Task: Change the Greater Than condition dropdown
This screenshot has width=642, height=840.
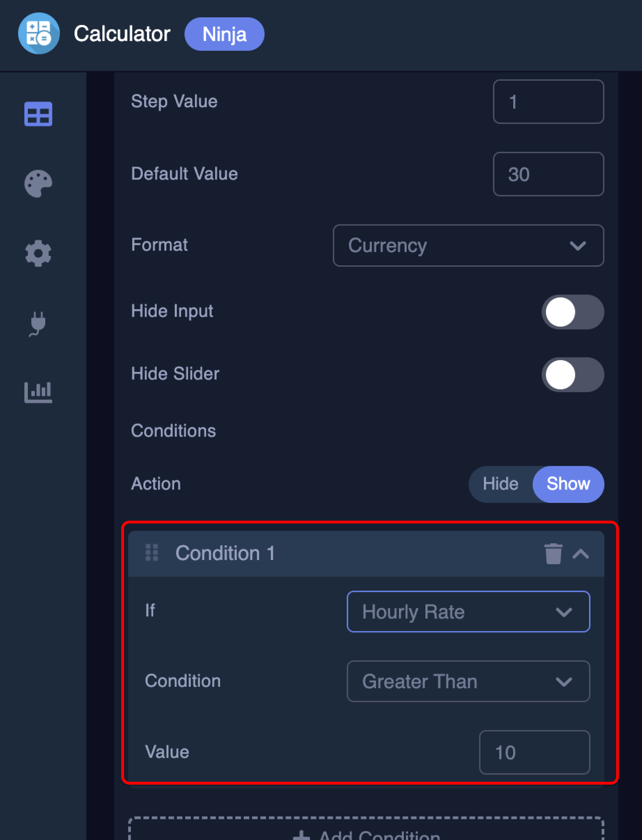Action: click(468, 681)
